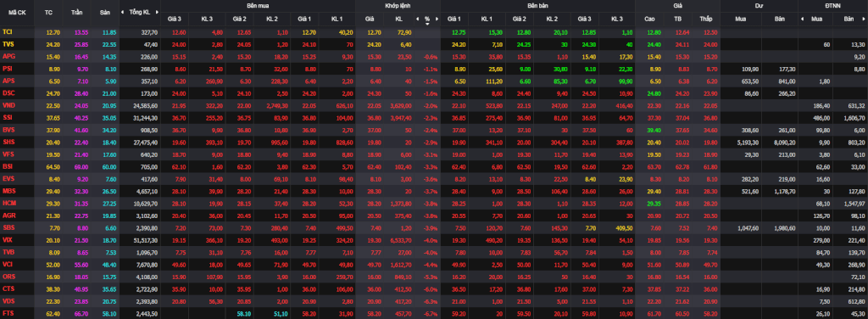Viewport: 868px width, 319px height.
Task: Click BVS high price 39.40
Action: tap(654, 130)
